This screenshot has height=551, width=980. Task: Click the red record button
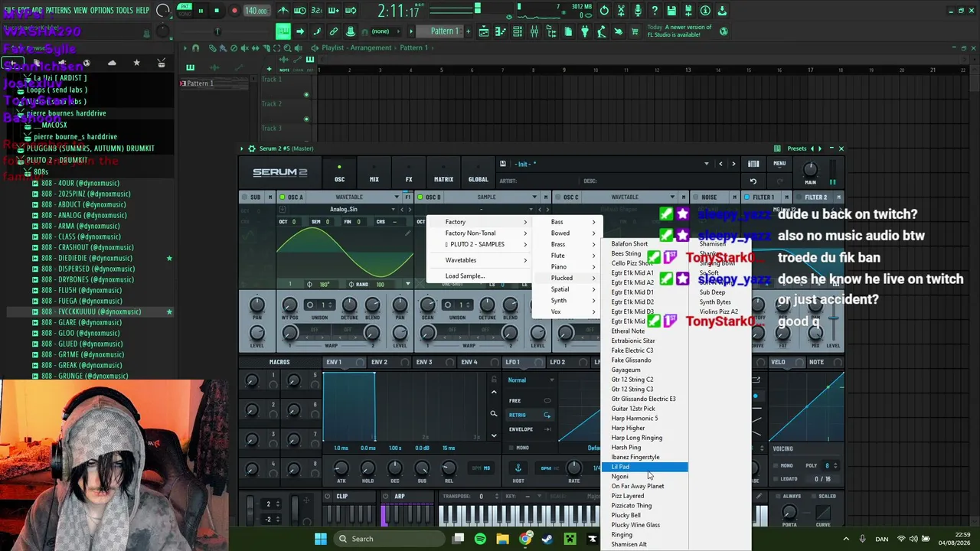pyautogui.click(x=234, y=11)
